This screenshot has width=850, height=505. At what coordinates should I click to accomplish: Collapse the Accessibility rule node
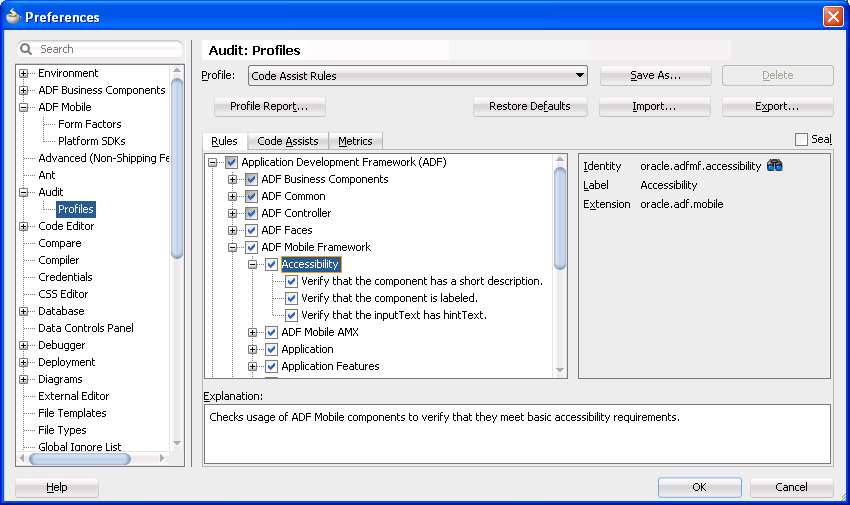[253, 264]
